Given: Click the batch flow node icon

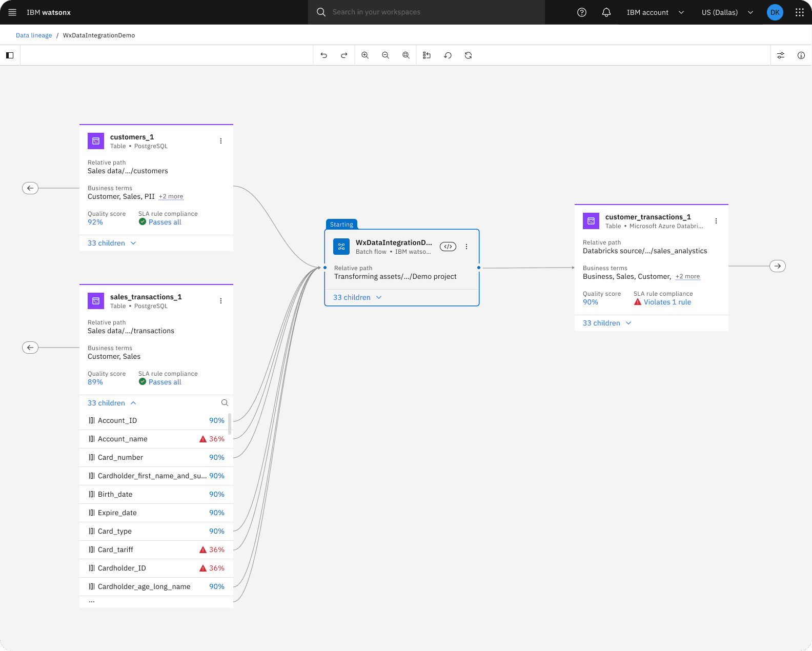Looking at the screenshot, I should [341, 247].
